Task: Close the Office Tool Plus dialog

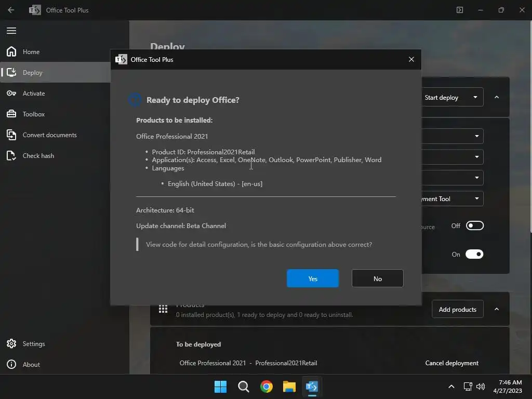Action: tap(411, 59)
